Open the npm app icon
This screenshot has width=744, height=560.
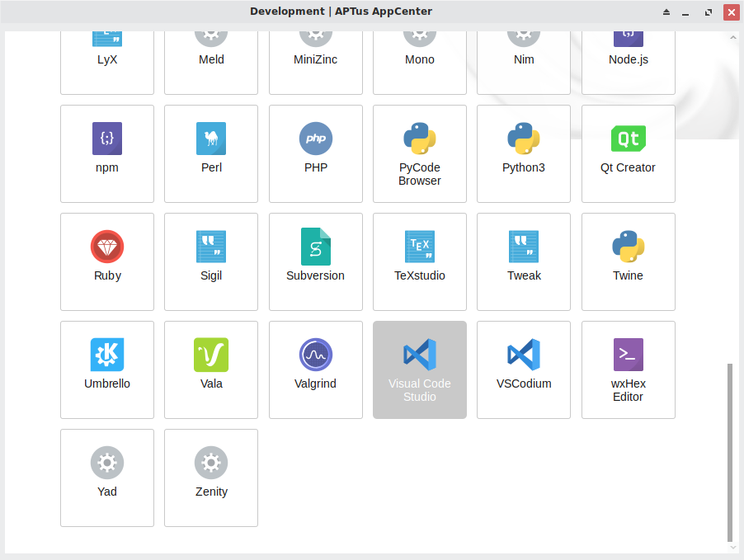pos(107,139)
